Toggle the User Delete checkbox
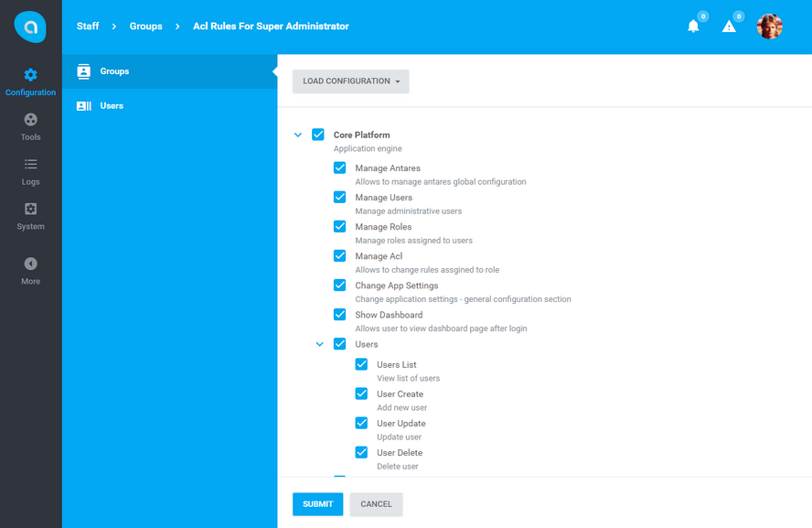Viewport: 812px width, 528px height. (361, 452)
